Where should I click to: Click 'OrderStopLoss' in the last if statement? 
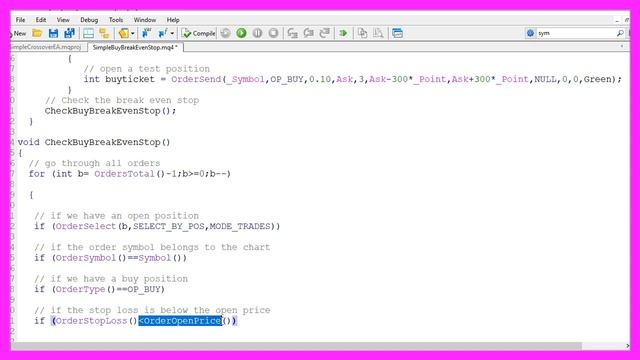point(91,321)
